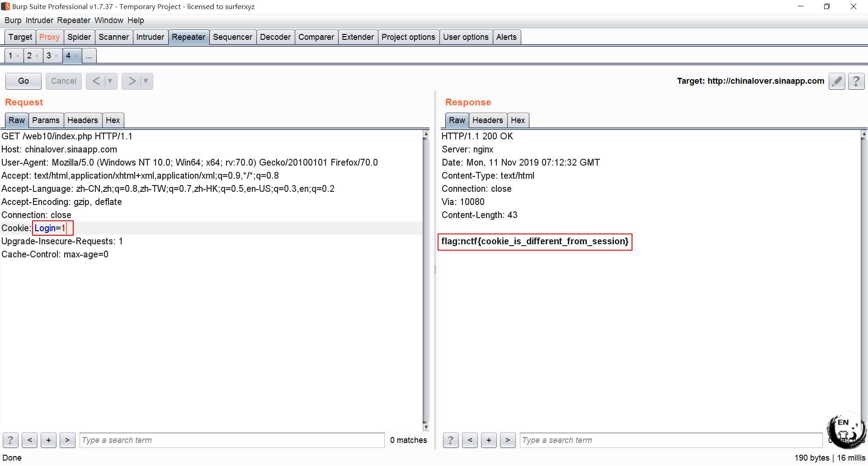Viewport: 868px width, 466px height.
Task: Show response Hex view
Action: [x=518, y=120]
